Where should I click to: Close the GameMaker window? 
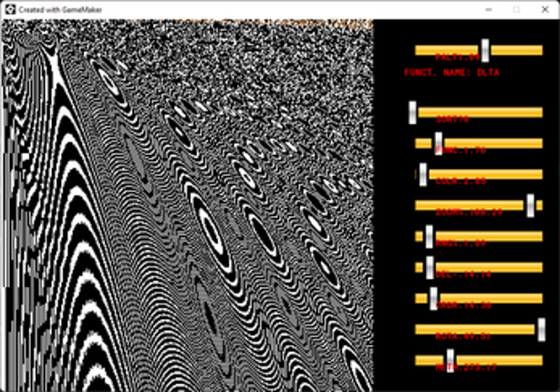(x=545, y=9)
